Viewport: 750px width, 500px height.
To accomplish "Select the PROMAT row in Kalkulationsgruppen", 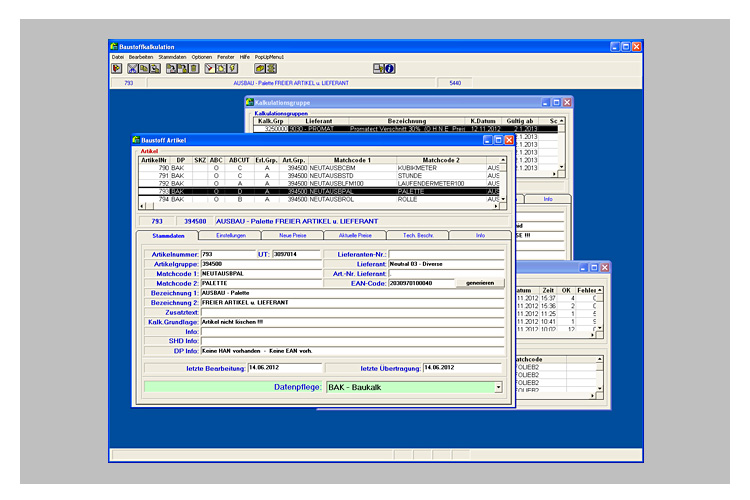I will click(406, 129).
